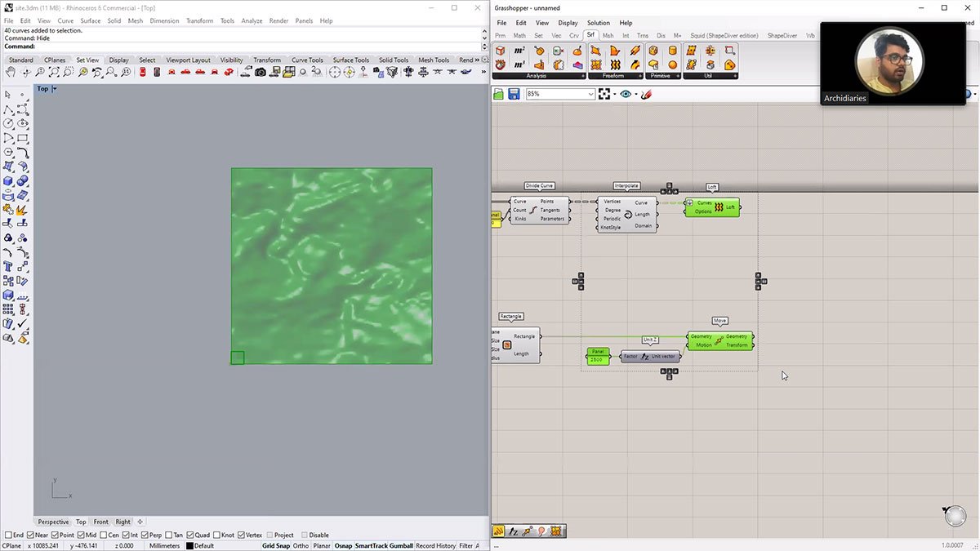Toggle Grid Snap in status bar
The height and width of the screenshot is (551, 980).
click(x=275, y=545)
